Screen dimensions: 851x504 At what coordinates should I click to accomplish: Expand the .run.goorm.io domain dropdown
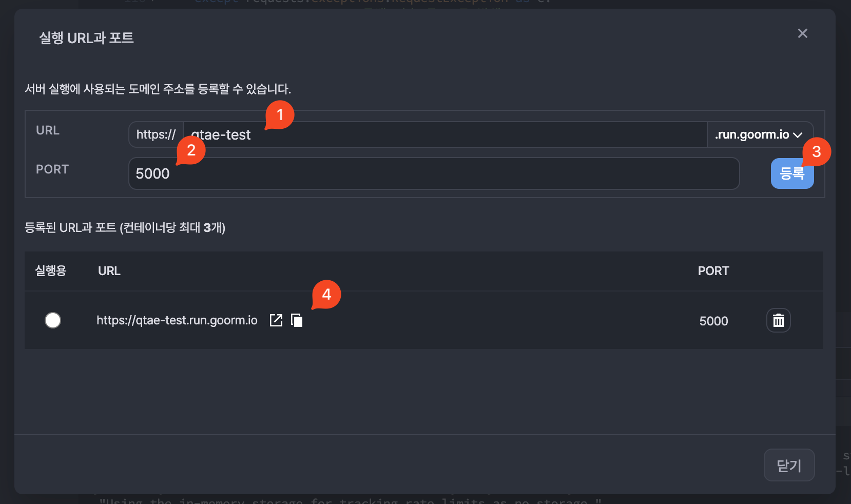tap(760, 134)
